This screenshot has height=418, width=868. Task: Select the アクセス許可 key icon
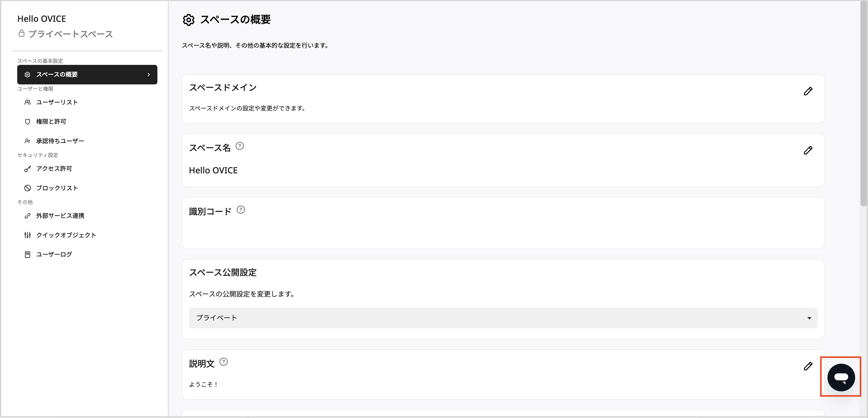point(28,169)
